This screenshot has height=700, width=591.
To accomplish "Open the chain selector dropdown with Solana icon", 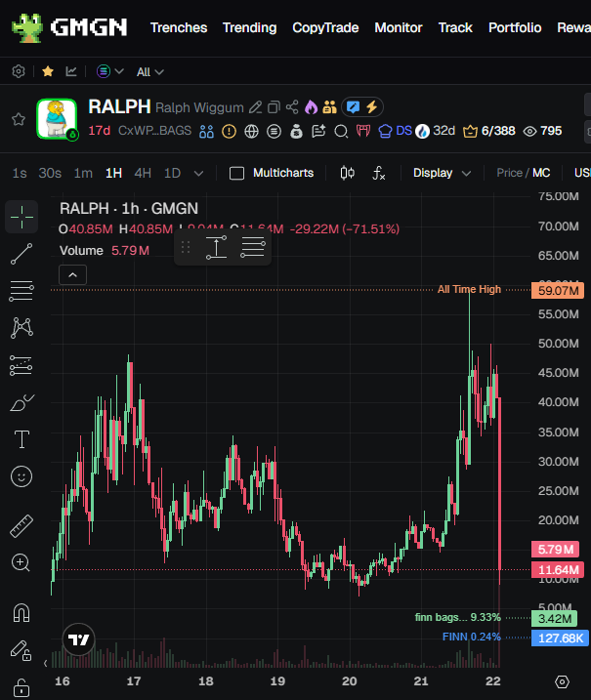I will [109, 71].
